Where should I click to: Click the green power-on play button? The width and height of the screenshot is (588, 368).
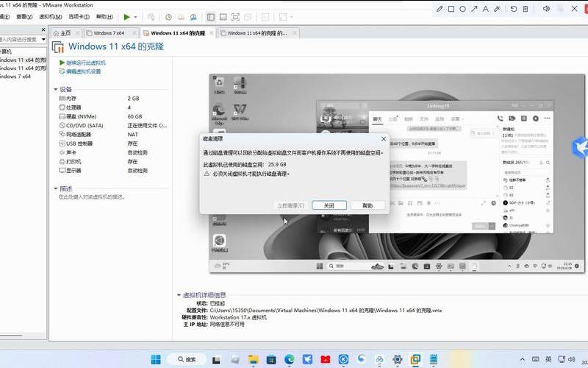click(x=126, y=17)
